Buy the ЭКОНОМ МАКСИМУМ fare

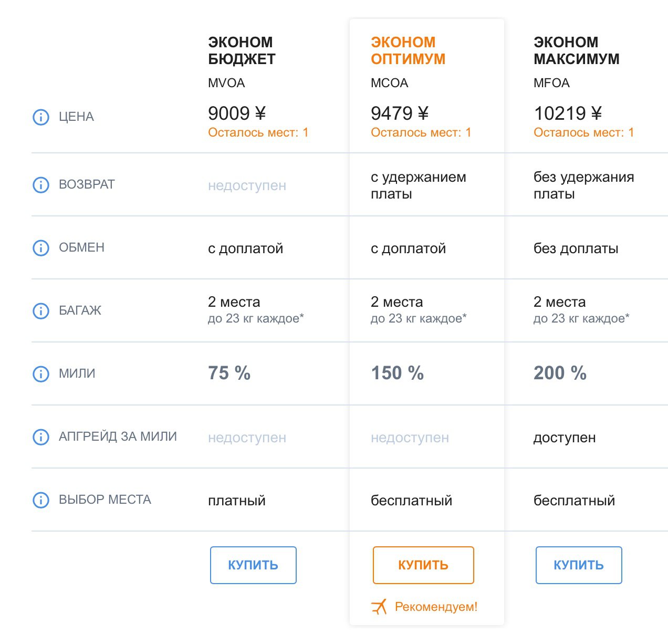point(579,565)
